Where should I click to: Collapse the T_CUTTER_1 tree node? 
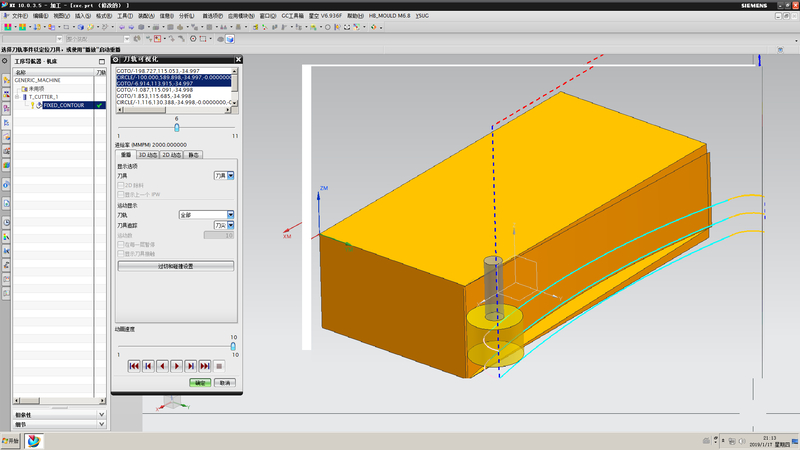click(17, 96)
